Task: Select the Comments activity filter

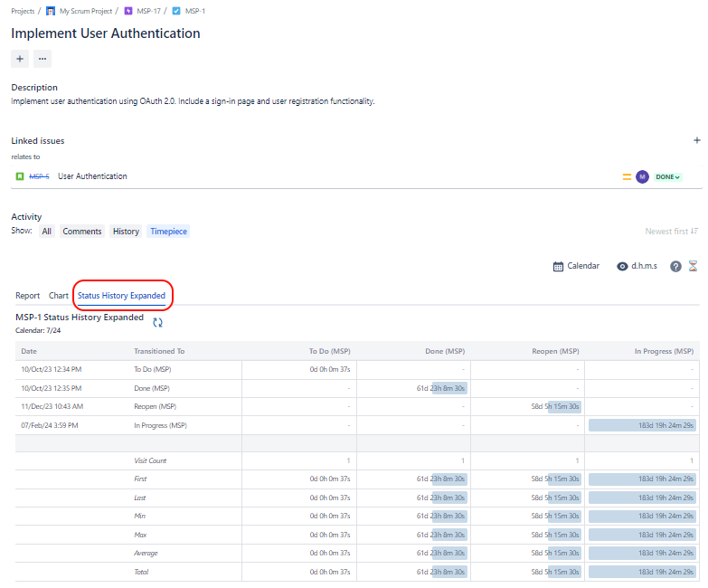Action: (x=82, y=232)
